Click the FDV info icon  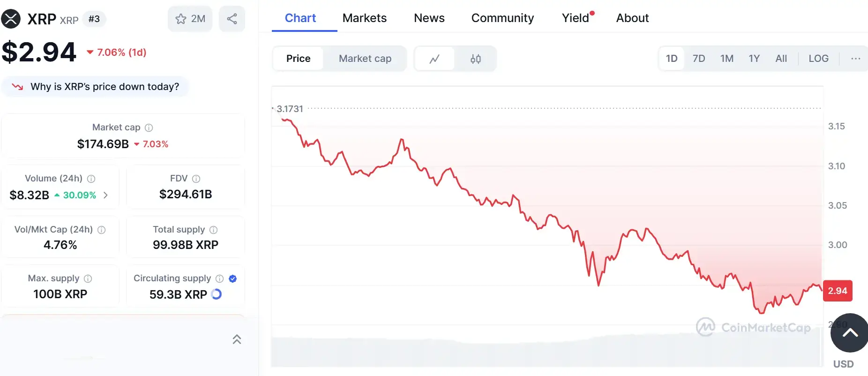pyautogui.click(x=196, y=179)
